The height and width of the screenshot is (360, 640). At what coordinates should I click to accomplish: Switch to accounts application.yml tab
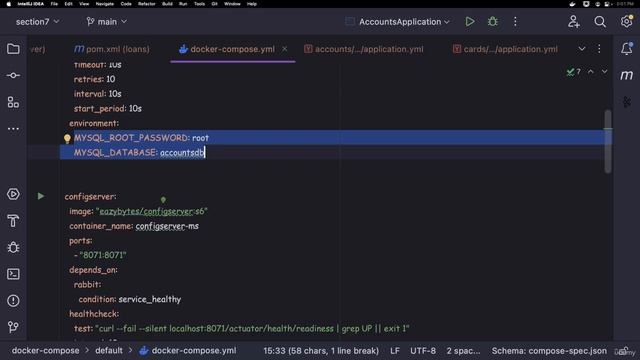click(x=364, y=49)
